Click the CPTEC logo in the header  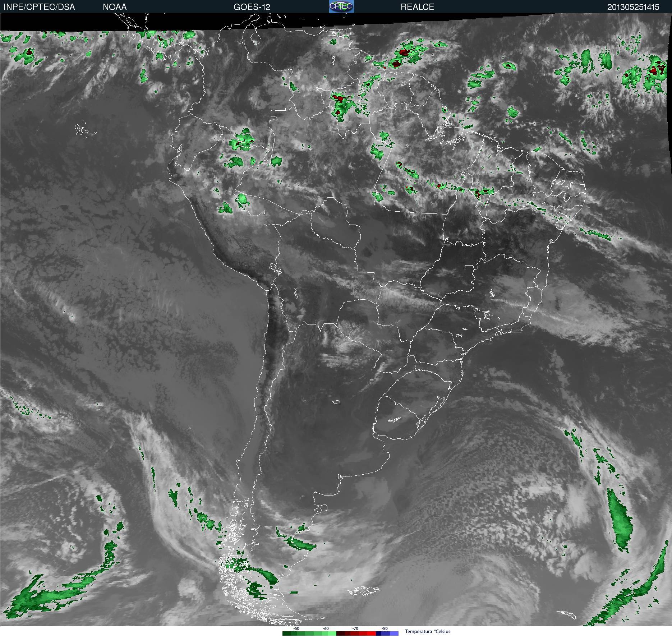pos(341,6)
